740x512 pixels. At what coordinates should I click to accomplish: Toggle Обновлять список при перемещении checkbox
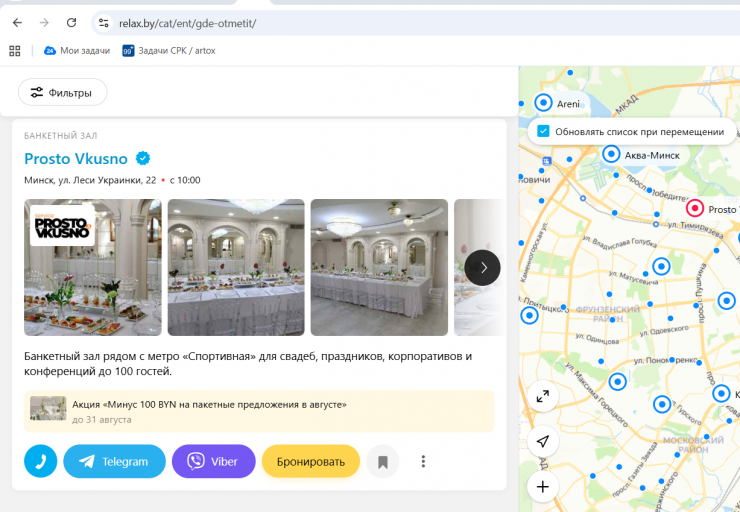click(543, 131)
